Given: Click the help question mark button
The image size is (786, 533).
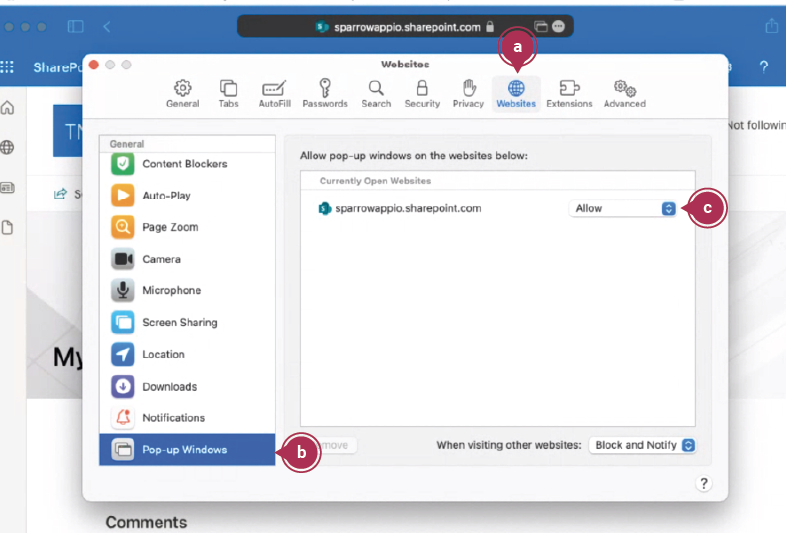Looking at the screenshot, I should 704,483.
